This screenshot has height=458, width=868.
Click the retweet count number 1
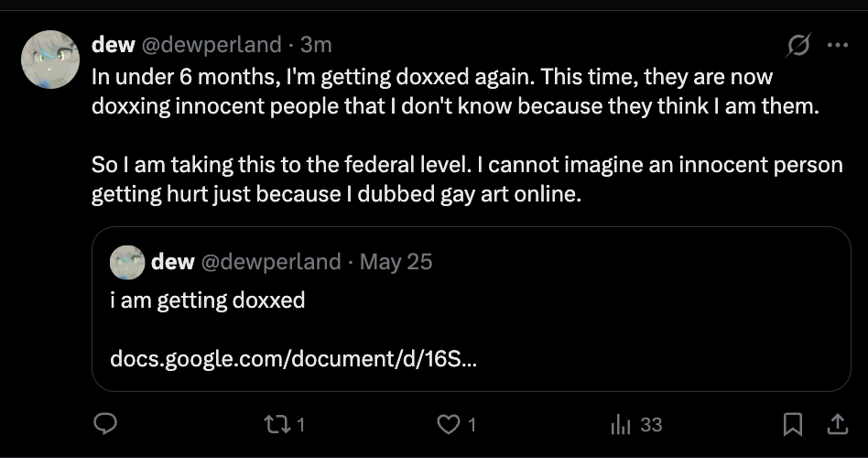(300, 425)
